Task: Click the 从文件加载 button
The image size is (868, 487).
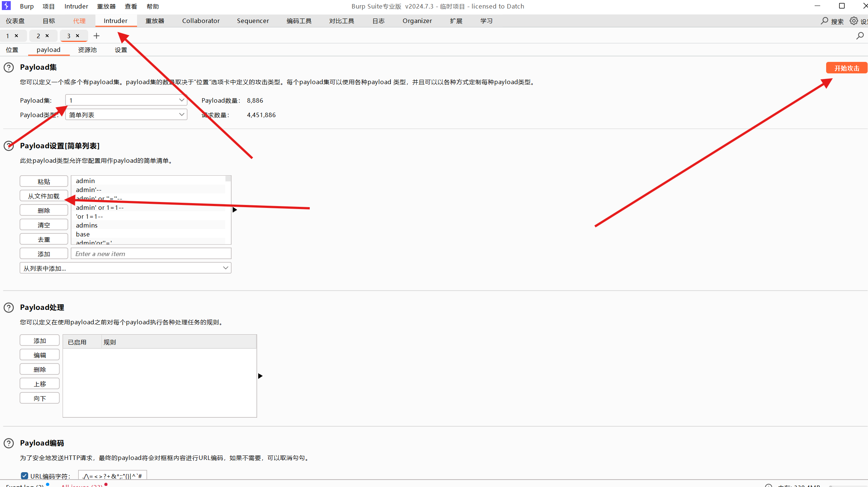Action: 44,196
